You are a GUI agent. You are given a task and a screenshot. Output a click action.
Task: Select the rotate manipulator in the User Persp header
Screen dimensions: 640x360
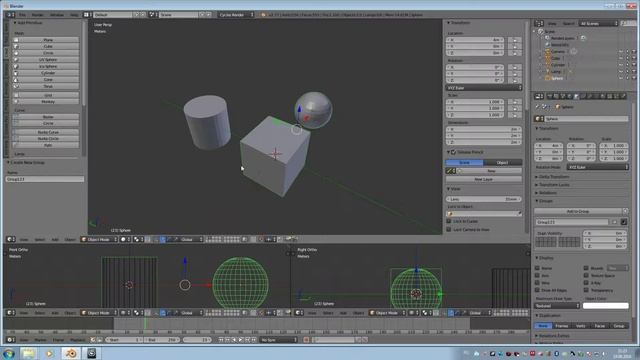169,239
